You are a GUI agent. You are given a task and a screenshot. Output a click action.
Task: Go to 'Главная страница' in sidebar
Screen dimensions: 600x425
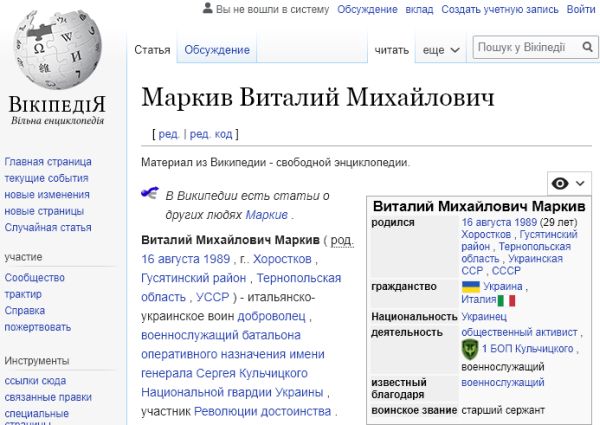pyautogui.click(x=47, y=162)
